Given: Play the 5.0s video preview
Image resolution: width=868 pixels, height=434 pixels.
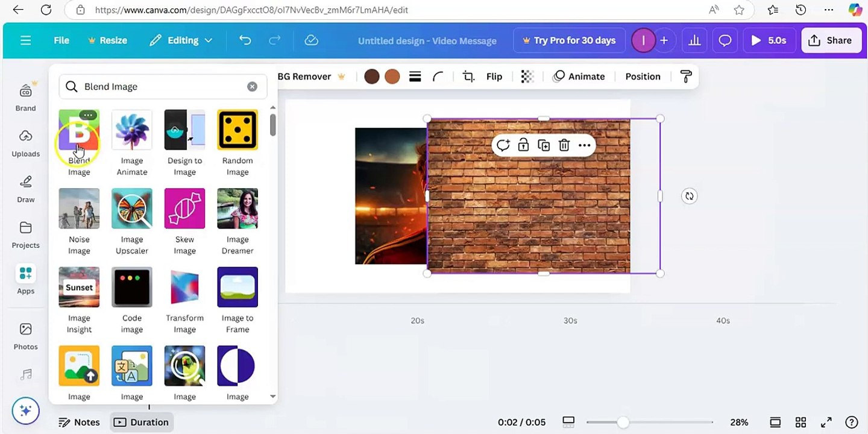Looking at the screenshot, I should pyautogui.click(x=768, y=40).
